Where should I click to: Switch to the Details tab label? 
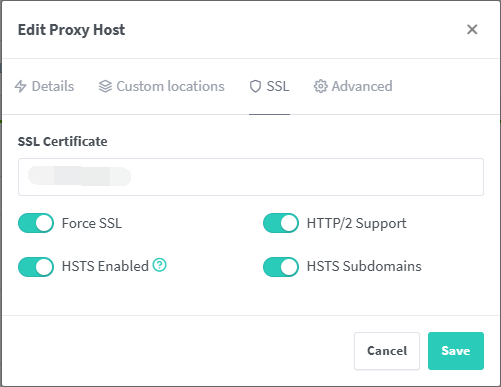point(53,86)
